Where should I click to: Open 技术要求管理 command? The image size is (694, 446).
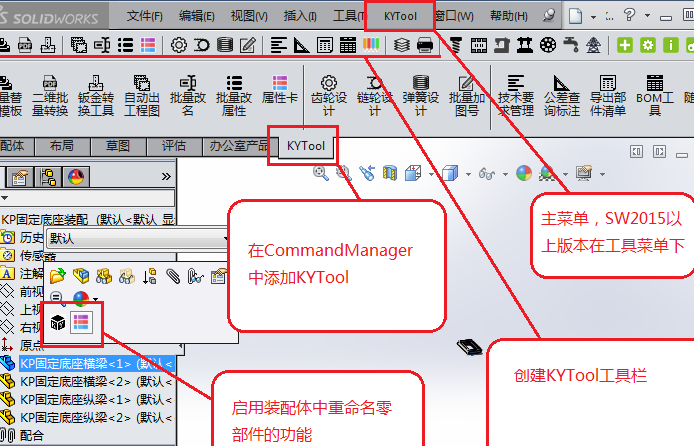[516, 96]
